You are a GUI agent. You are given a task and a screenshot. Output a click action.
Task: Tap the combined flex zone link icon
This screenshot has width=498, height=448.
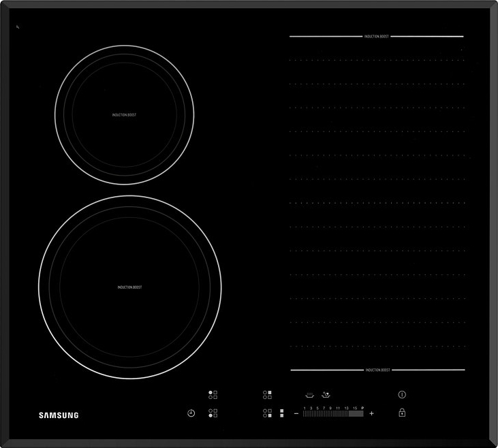[282, 413]
